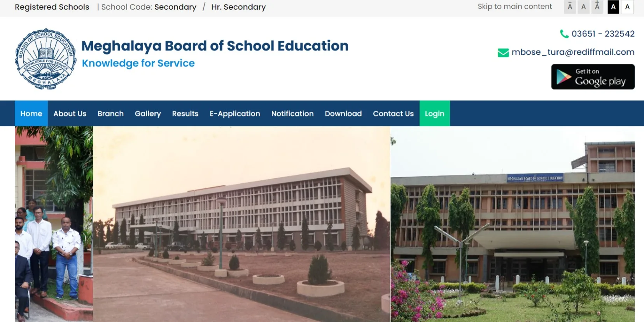Click the green email envelope icon
644x322 pixels.
(x=503, y=53)
